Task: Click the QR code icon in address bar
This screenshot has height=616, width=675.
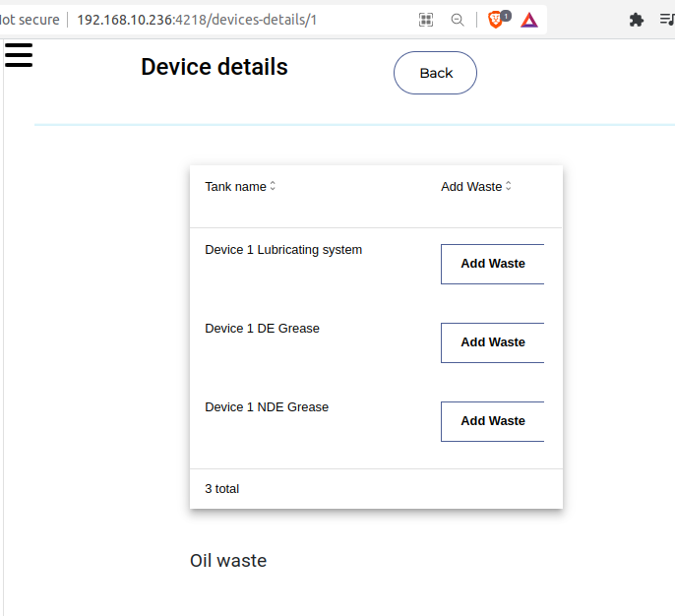Action: point(426,20)
